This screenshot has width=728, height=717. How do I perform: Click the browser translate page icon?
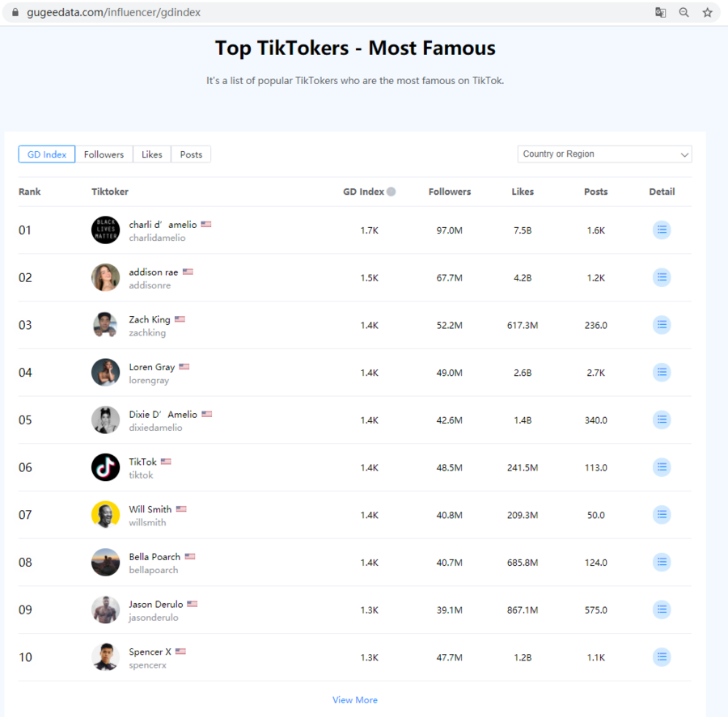(661, 13)
